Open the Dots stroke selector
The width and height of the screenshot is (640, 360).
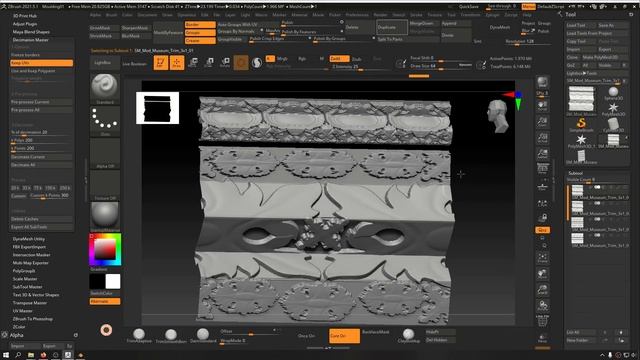coord(105,121)
